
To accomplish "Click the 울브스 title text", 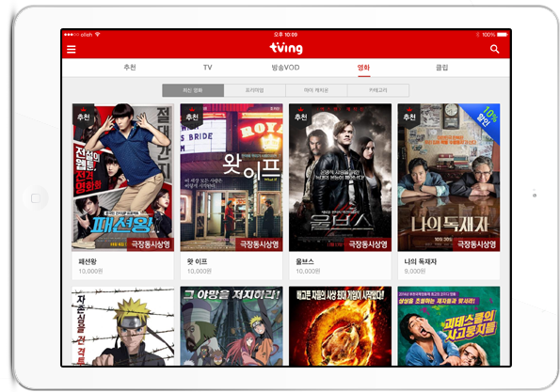I will [305, 261].
